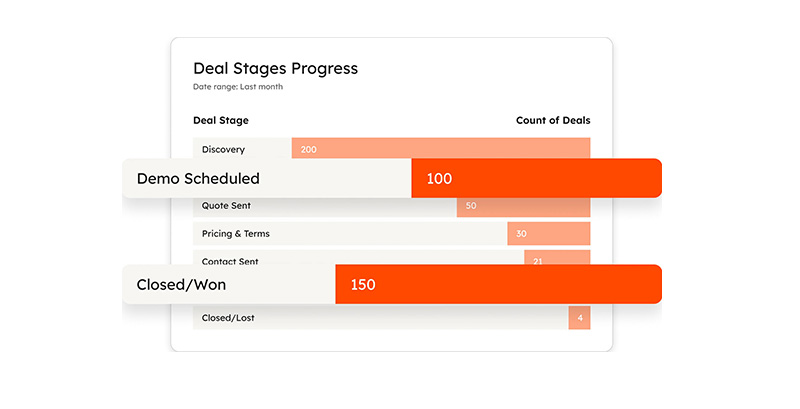This screenshot has width=800, height=409.
Task: Click the 100 value for Demo Scheduled
Action: click(x=439, y=179)
